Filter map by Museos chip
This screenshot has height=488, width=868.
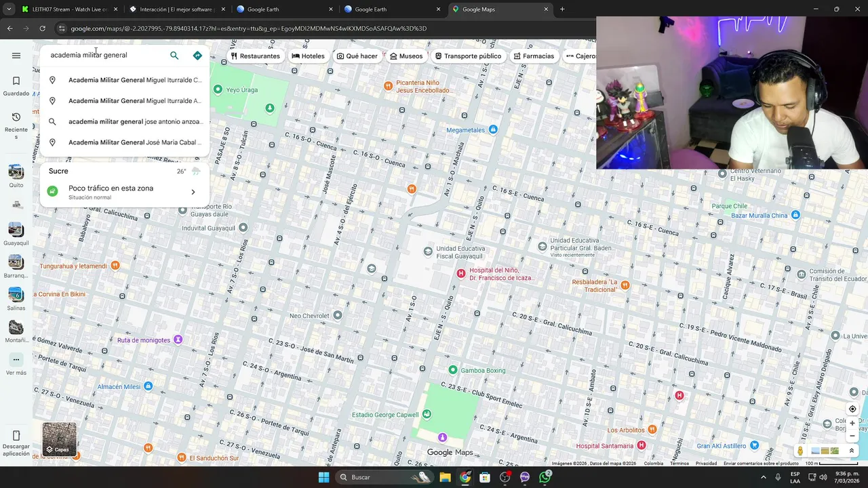tap(406, 56)
